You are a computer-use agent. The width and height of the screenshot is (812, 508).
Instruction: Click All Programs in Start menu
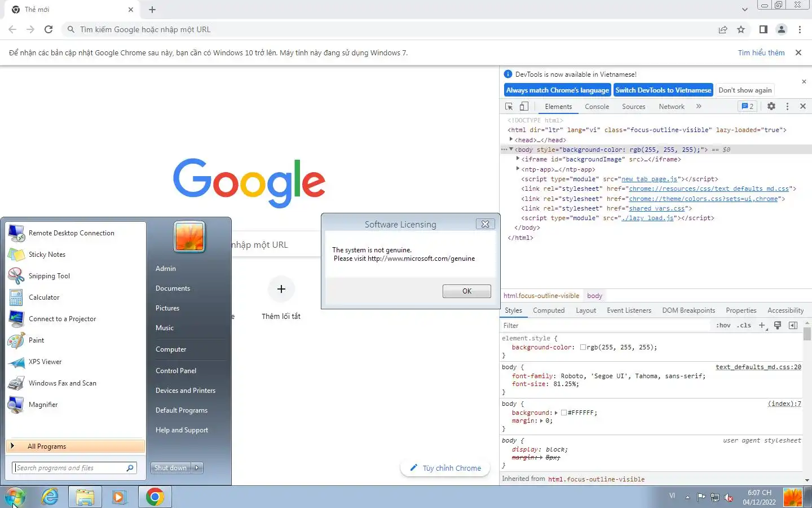(76, 446)
